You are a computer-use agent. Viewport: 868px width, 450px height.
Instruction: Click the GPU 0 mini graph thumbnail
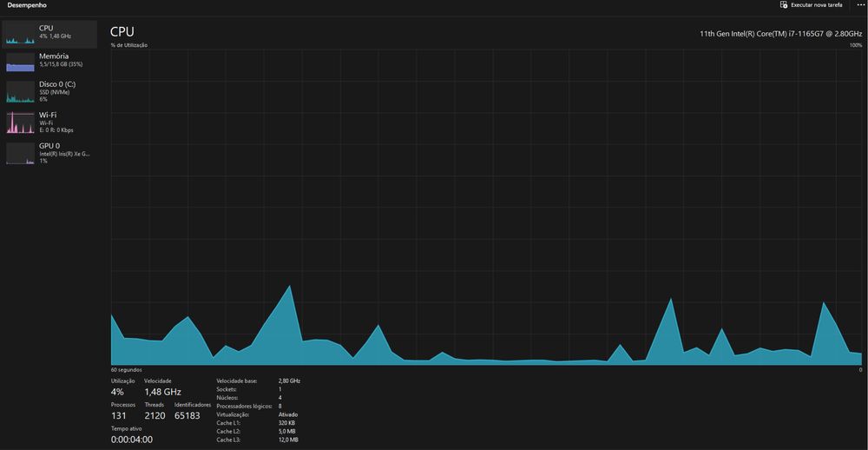tap(21, 154)
